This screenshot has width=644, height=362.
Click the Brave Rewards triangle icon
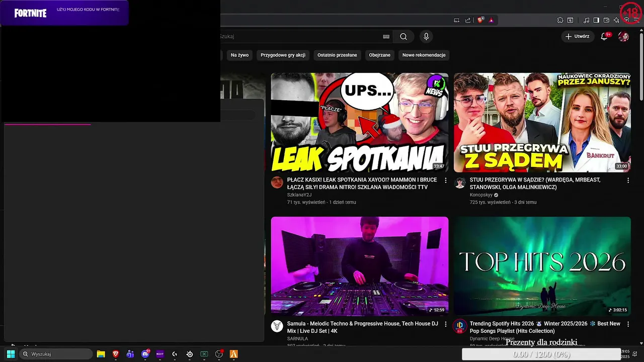coord(491,20)
